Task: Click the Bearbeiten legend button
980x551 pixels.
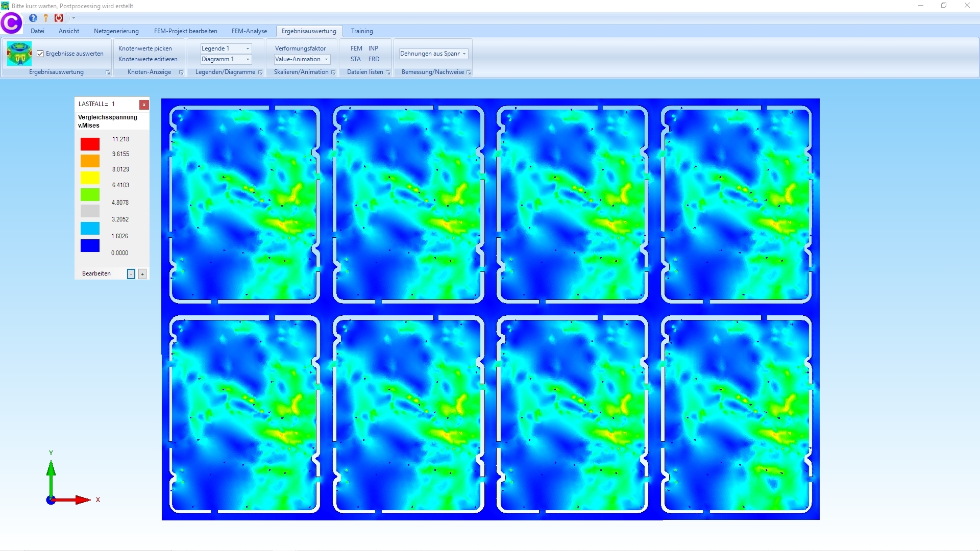Action: click(x=96, y=273)
